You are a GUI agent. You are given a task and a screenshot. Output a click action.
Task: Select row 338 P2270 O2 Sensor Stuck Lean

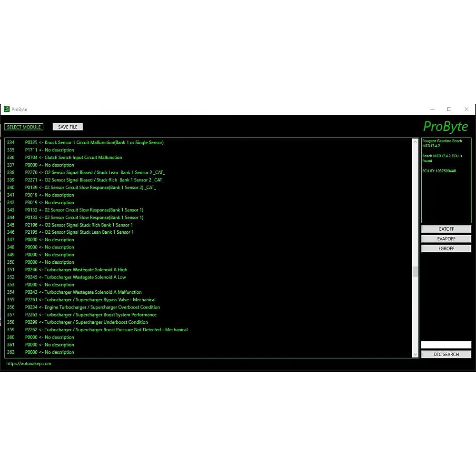[x=95, y=172]
